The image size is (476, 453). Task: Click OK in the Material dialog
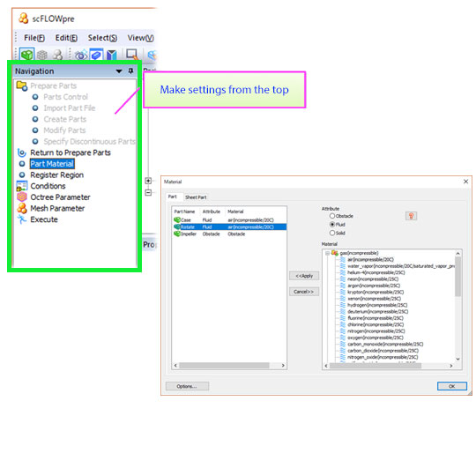[451, 386]
